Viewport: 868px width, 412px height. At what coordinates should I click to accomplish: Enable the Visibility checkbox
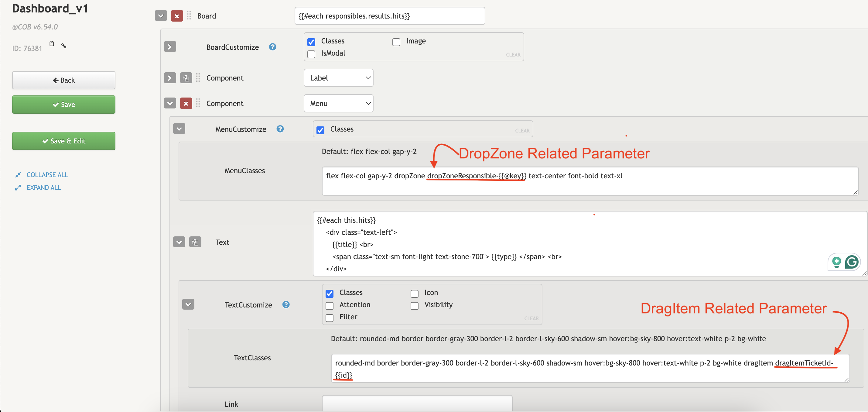[415, 305]
